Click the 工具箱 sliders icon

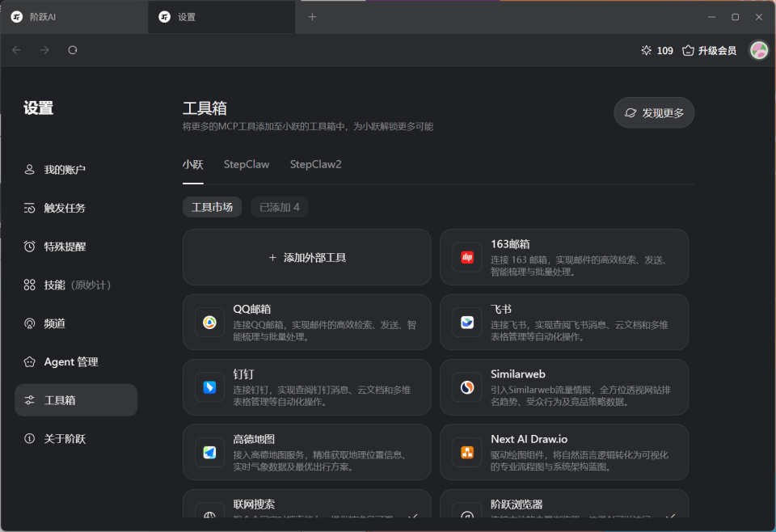click(x=30, y=400)
